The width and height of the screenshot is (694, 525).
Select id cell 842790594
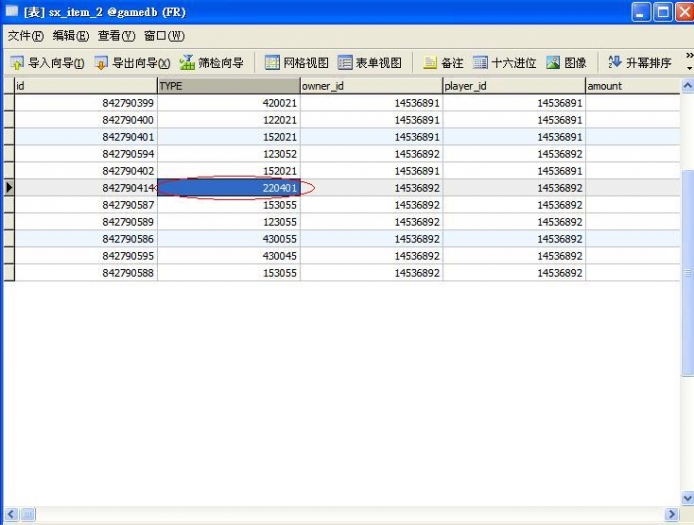click(x=86, y=154)
